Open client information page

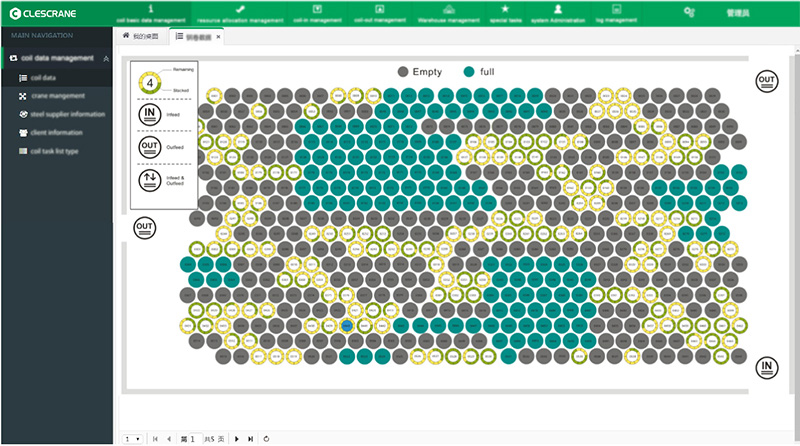56,132
